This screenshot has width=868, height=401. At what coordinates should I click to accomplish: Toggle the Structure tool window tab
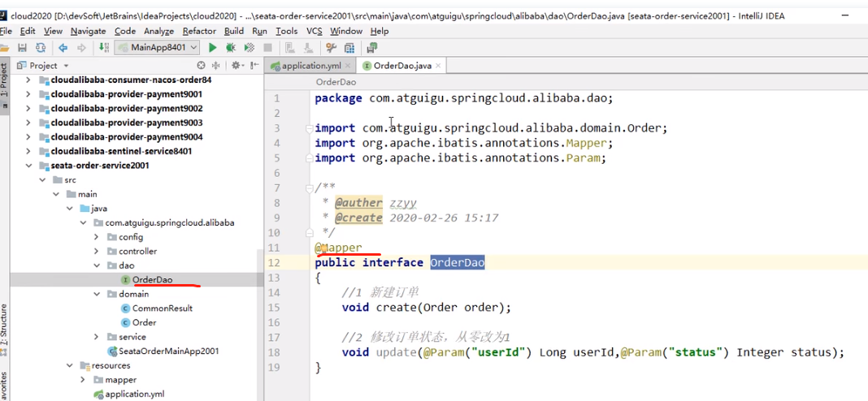coord(4,329)
